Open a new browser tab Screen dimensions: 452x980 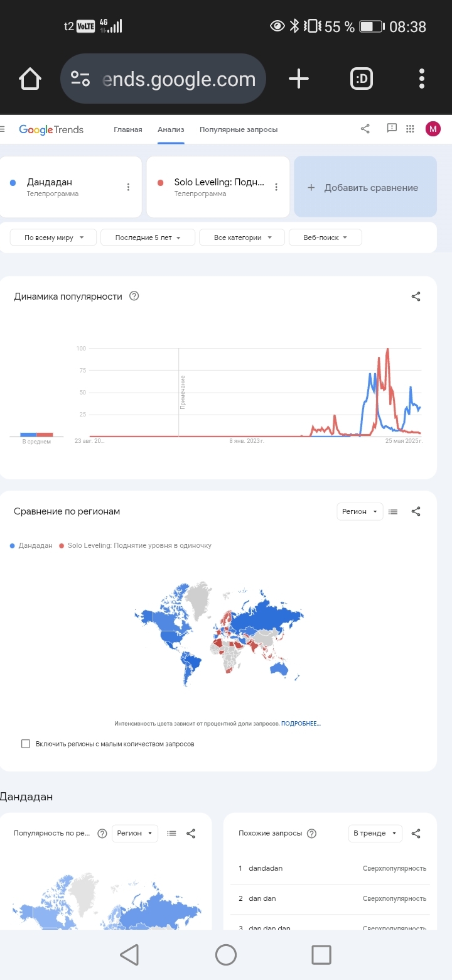[299, 79]
